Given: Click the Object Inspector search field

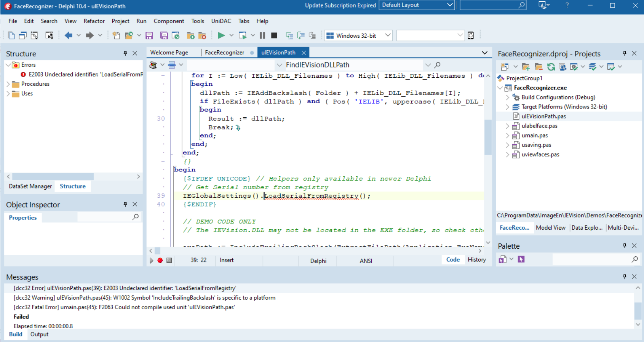Looking at the screenshot, I should (x=109, y=217).
